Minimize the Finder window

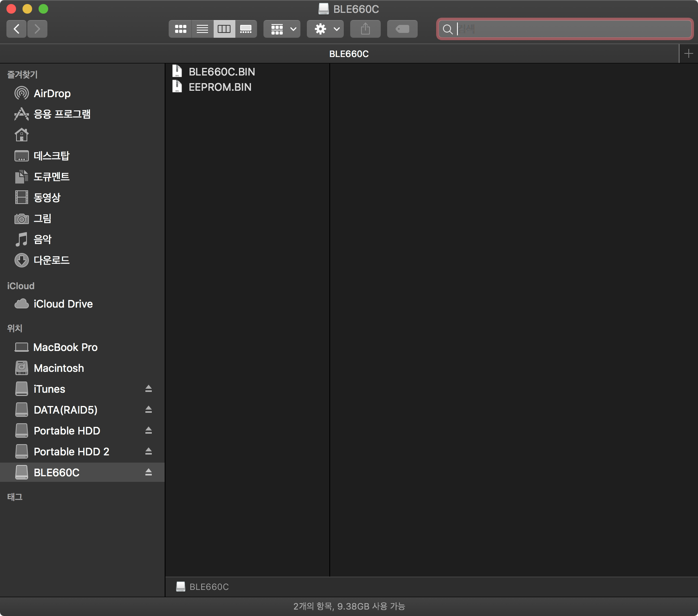coord(27,9)
